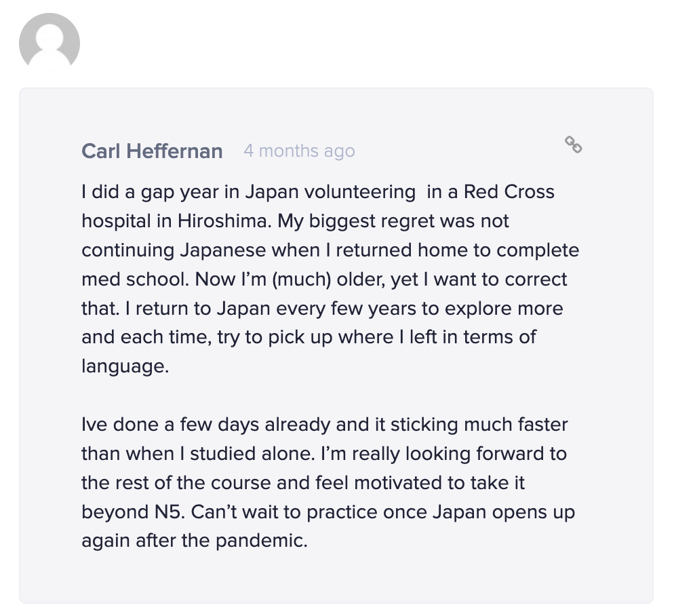Click the words "studied alone" in the comment
The height and width of the screenshot is (616, 674).
253,454
